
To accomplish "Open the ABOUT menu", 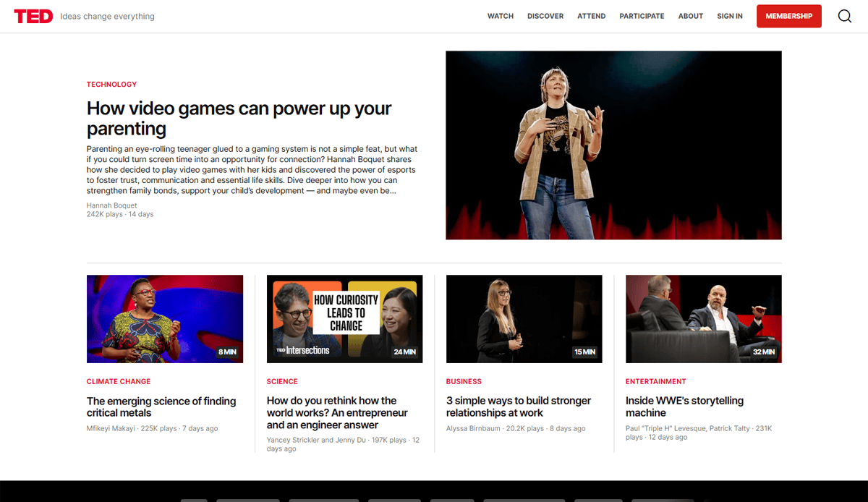I will point(690,15).
